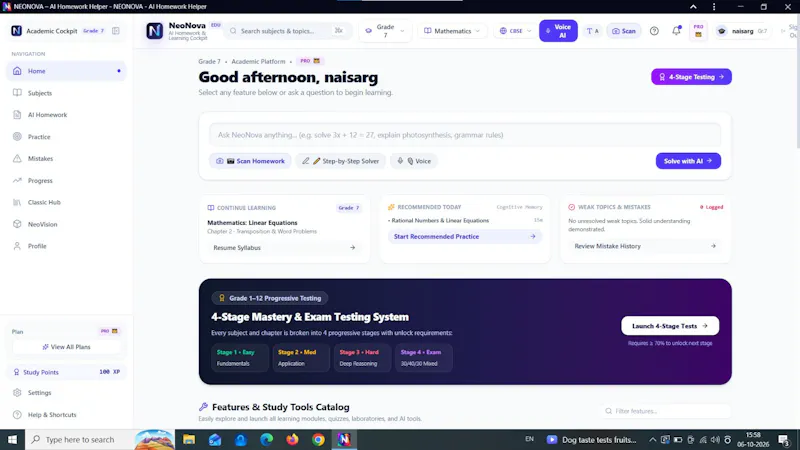Viewport: 800px width, 450px height.
Task: Click the Mathematics: Linear Equations title
Action: pyautogui.click(x=252, y=223)
